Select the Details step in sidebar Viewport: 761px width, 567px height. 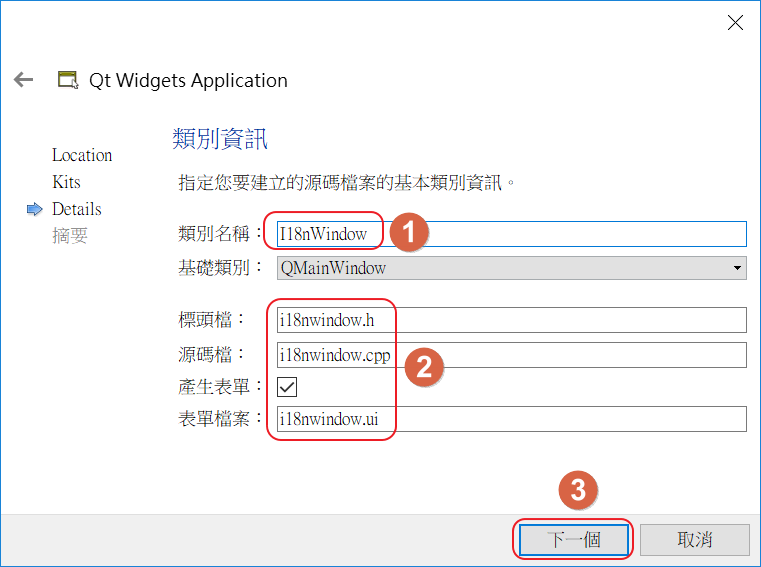click(77, 209)
